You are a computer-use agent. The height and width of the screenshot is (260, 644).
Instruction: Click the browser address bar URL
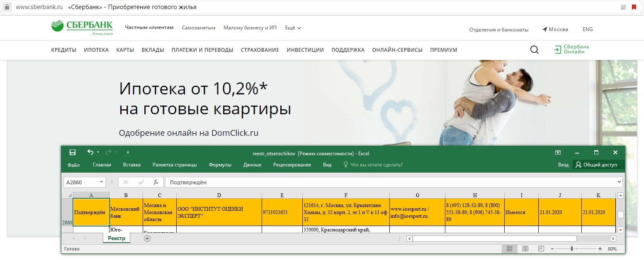[x=39, y=7]
